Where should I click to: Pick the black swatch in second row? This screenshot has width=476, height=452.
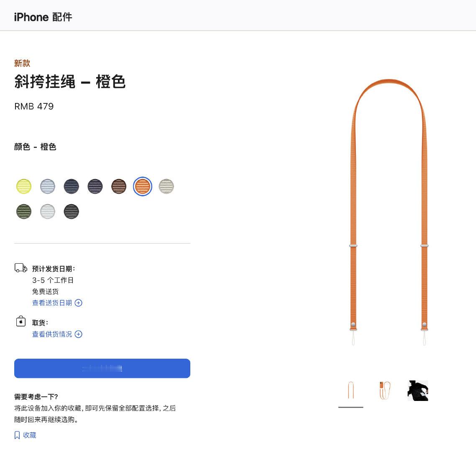pyautogui.click(x=72, y=211)
